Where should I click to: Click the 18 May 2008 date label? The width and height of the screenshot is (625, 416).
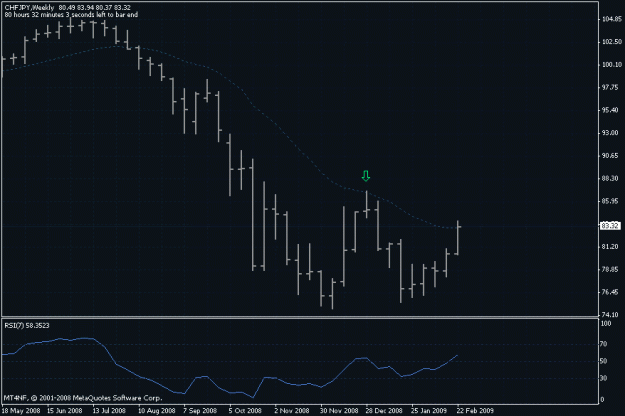pos(21,410)
